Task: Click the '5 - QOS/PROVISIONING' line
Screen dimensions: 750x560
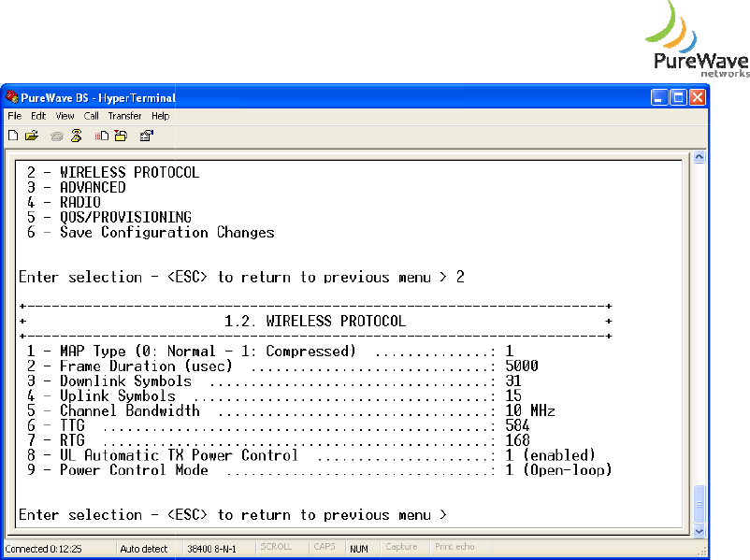Action: (109, 217)
